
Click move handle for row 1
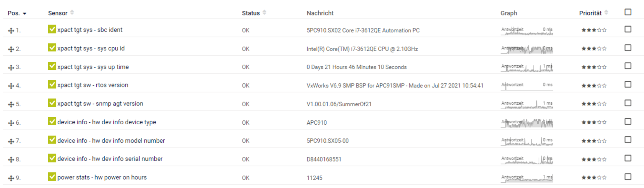(11, 30)
